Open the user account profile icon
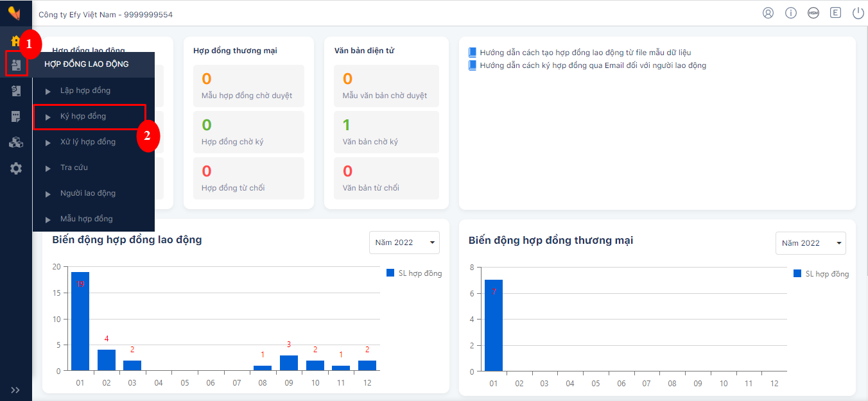This screenshot has width=868, height=401. [x=768, y=13]
